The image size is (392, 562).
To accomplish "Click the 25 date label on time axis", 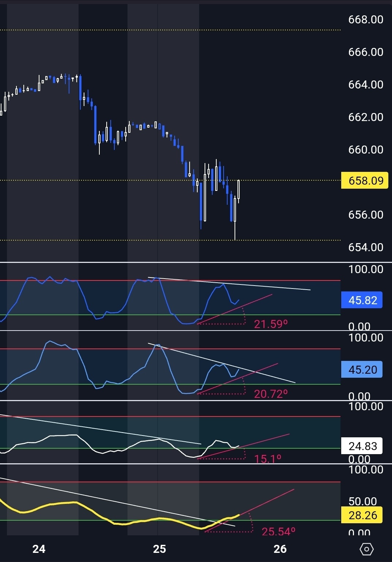I will (159, 549).
